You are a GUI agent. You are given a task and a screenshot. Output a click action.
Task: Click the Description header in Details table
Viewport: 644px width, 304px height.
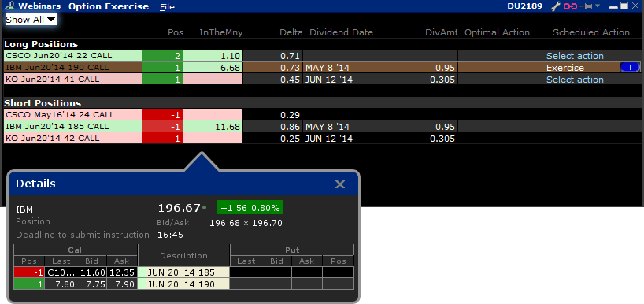(x=183, y=255)
